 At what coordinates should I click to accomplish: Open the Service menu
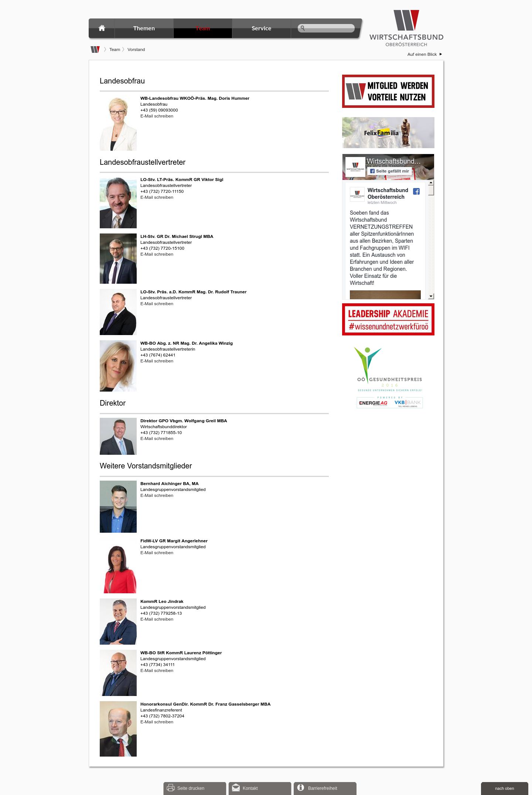click(x=262, y=28)
